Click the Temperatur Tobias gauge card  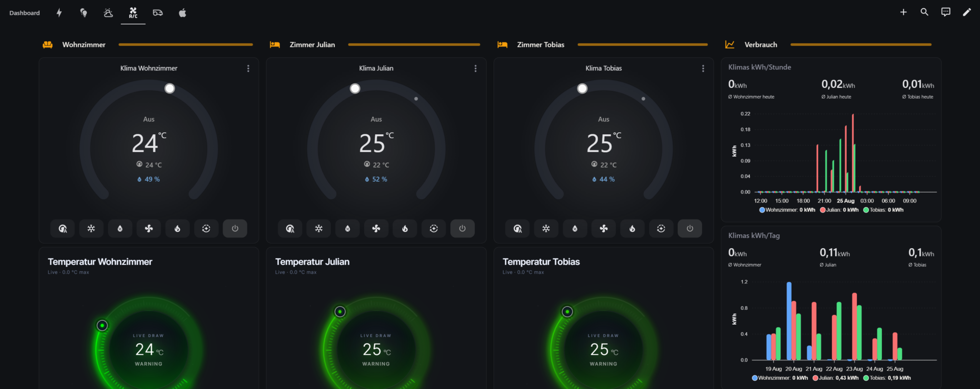[604, 318]
